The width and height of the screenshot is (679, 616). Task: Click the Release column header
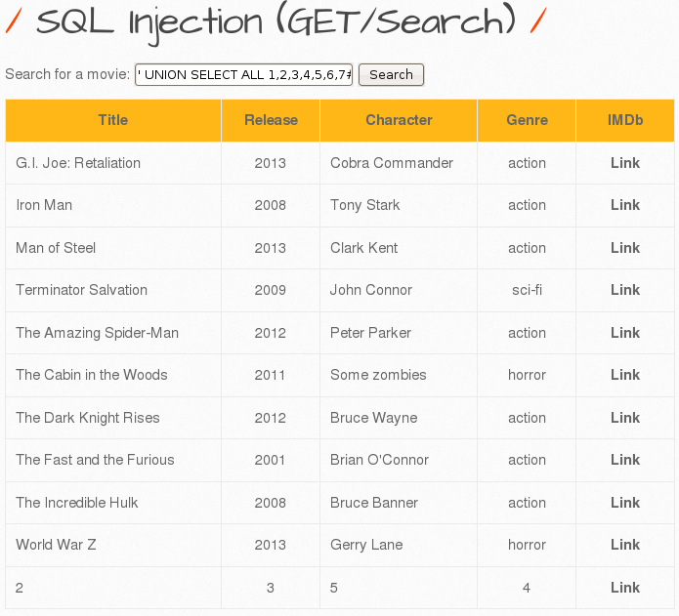271,120
